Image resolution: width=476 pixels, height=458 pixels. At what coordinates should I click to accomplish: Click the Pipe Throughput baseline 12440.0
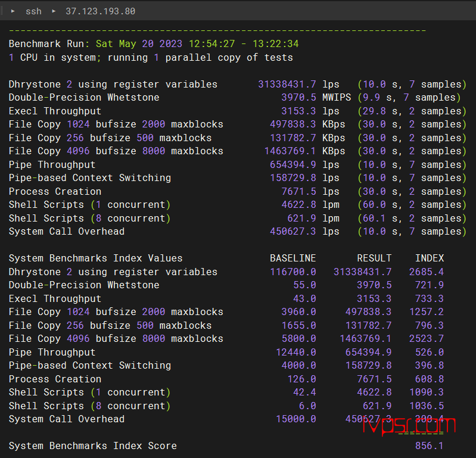pyautogui.click(x=296, y=352)
